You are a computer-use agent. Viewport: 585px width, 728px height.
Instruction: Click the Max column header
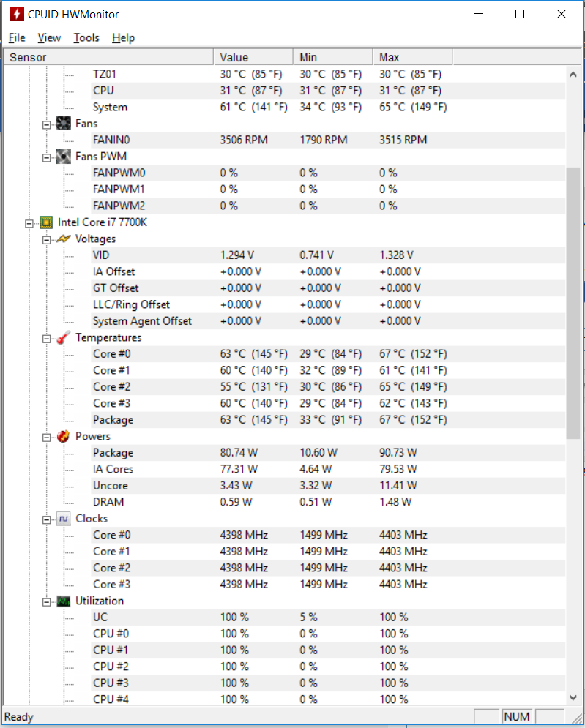click(x=413, y=57)
